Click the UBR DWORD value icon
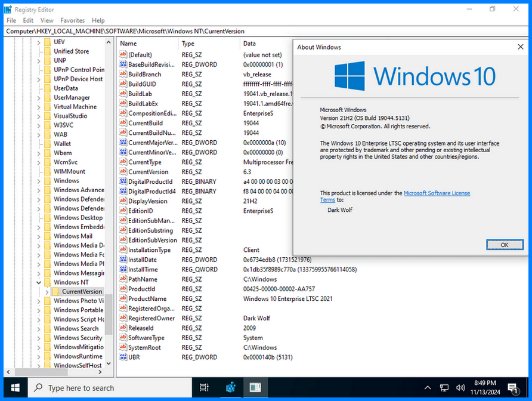 click(123, 357)
